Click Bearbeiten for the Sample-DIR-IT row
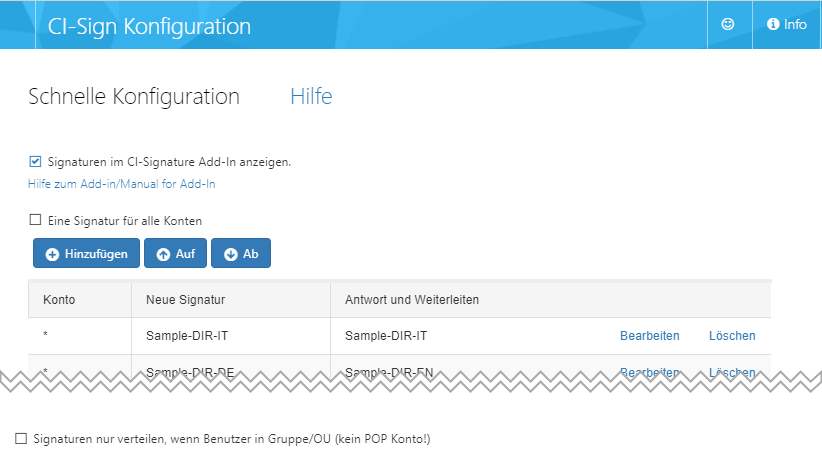 click(x=649, y=336)
